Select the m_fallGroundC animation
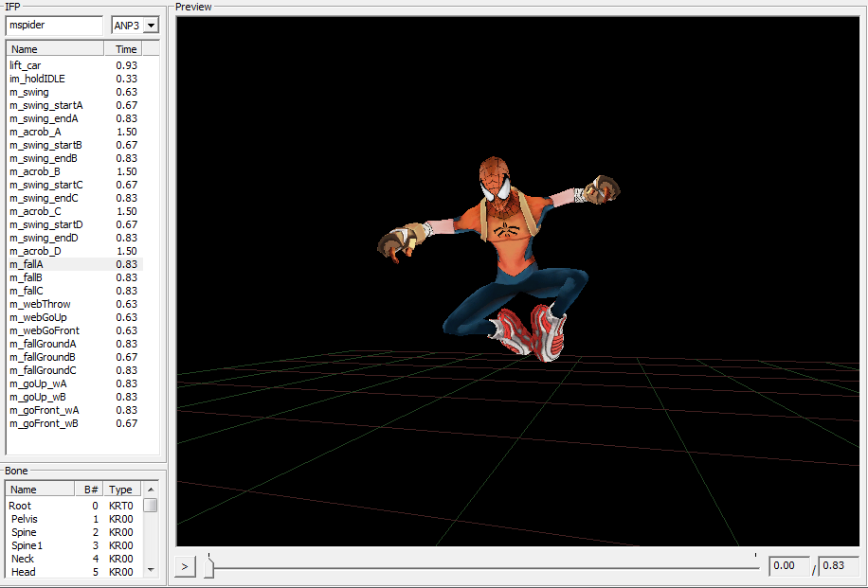Image resolution: width=868 pixels, height=588 pixels. (74, 370)
